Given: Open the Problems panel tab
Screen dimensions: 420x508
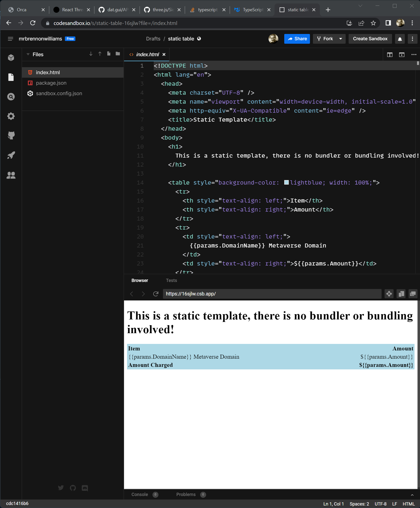Looking at the screenshot, I should pos(191,495).
